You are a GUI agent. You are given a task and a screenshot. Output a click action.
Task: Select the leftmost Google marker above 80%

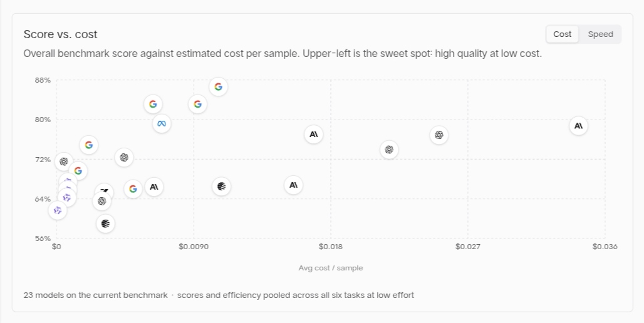153,105
